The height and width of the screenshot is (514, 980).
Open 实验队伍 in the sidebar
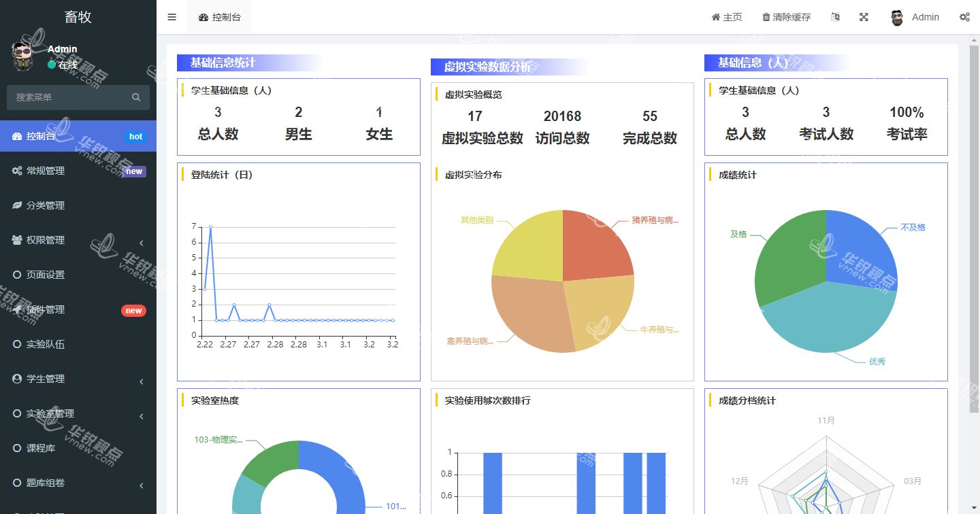78,344
